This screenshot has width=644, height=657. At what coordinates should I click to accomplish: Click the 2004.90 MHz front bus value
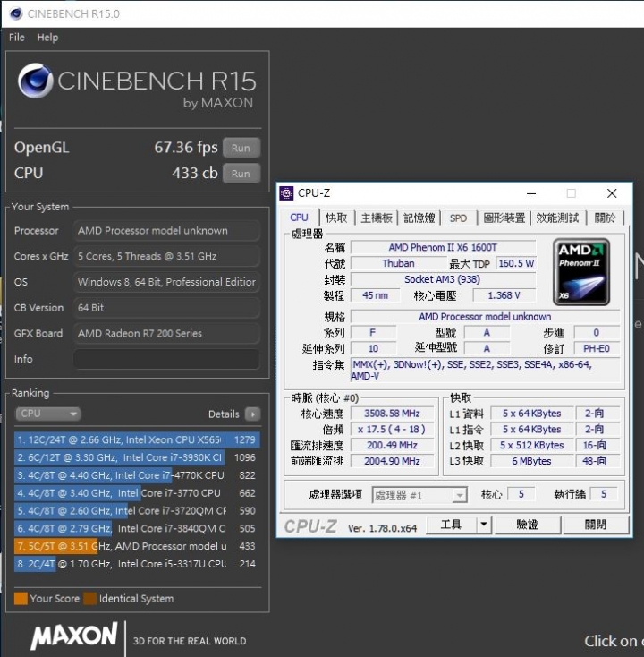pos(392,461)
